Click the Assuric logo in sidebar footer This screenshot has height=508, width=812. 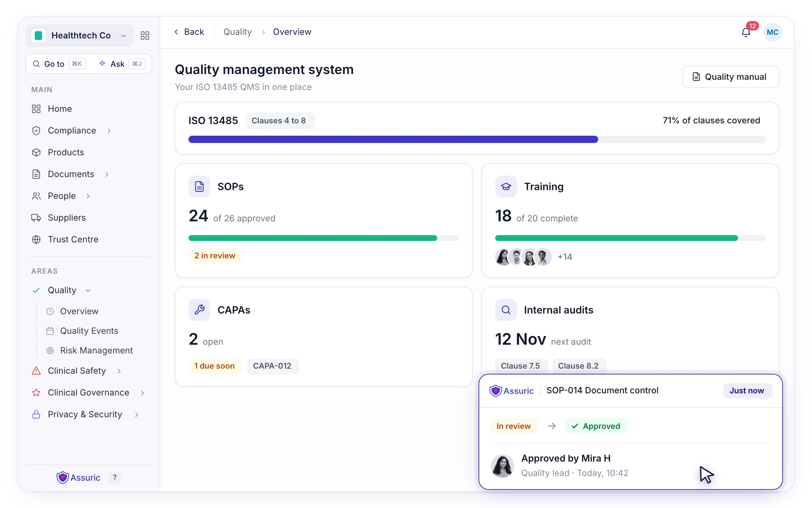[x=78, y=478]
